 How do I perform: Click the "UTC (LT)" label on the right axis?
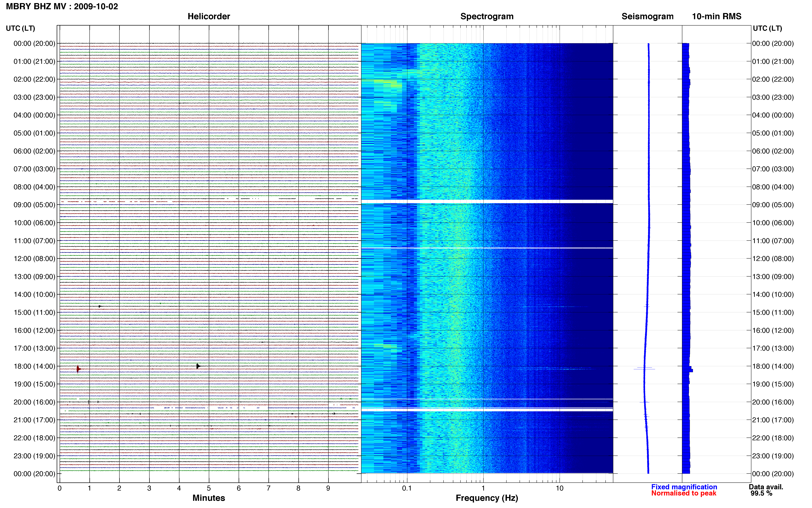tap(767, 28)
